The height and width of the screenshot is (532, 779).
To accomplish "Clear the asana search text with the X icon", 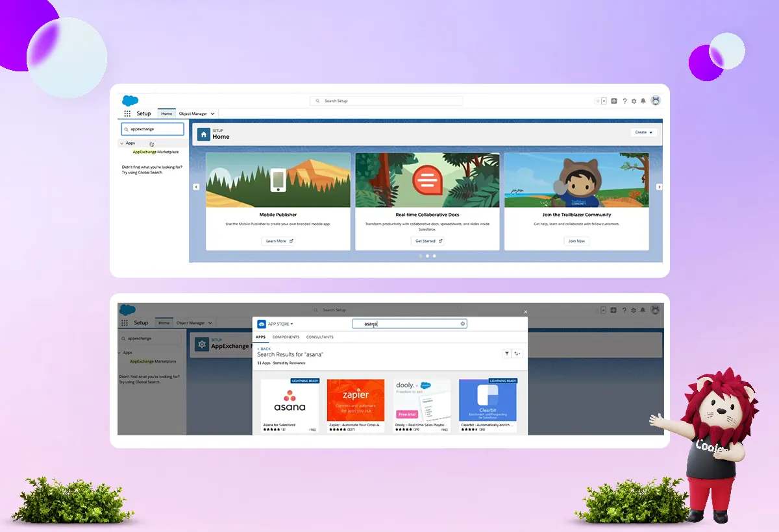I will (x=463, y=323).
